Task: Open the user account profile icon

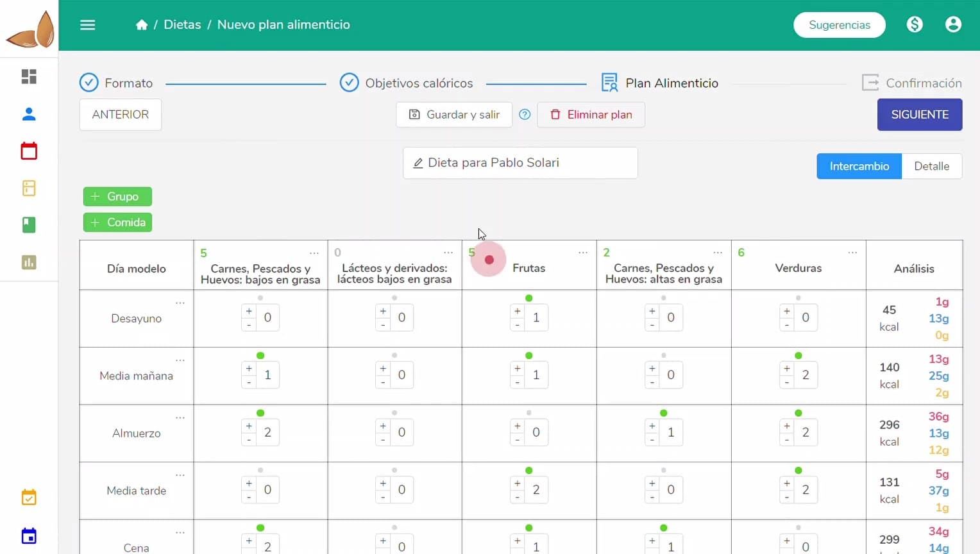Action: tap(953, 24)
